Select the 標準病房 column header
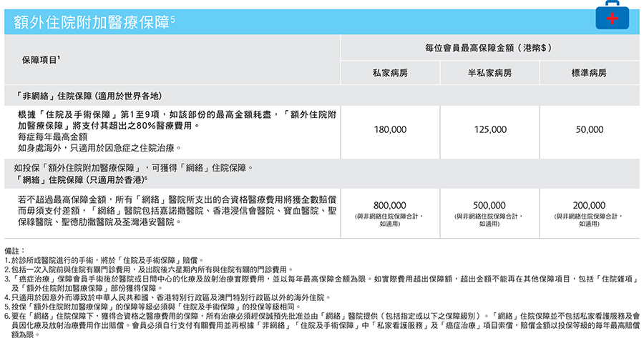 (x=590, y=74)
